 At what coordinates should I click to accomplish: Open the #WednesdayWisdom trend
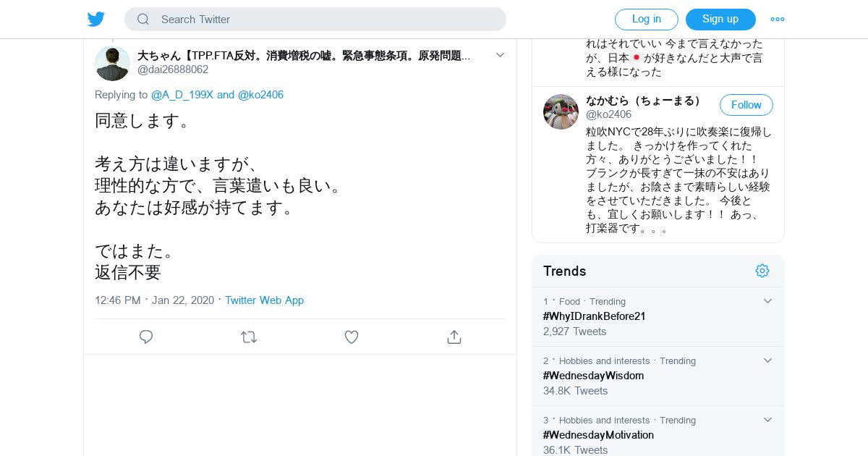click(593, 376)
